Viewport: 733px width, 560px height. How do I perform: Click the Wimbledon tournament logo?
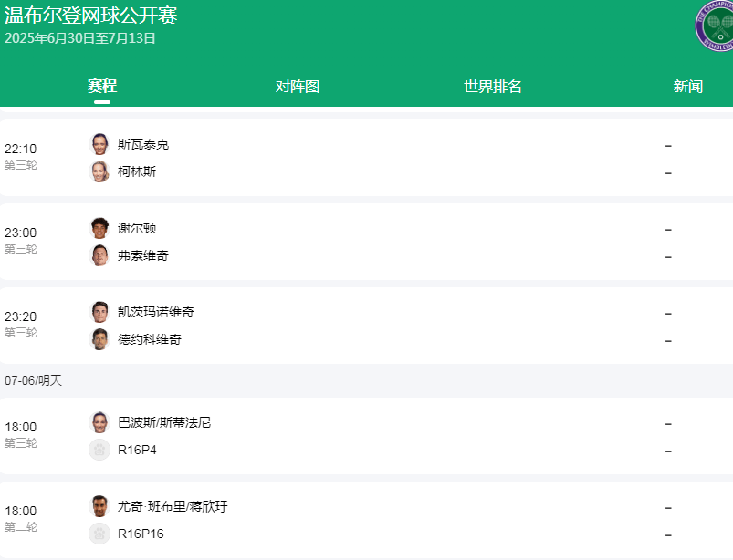(x=715, y=26)
